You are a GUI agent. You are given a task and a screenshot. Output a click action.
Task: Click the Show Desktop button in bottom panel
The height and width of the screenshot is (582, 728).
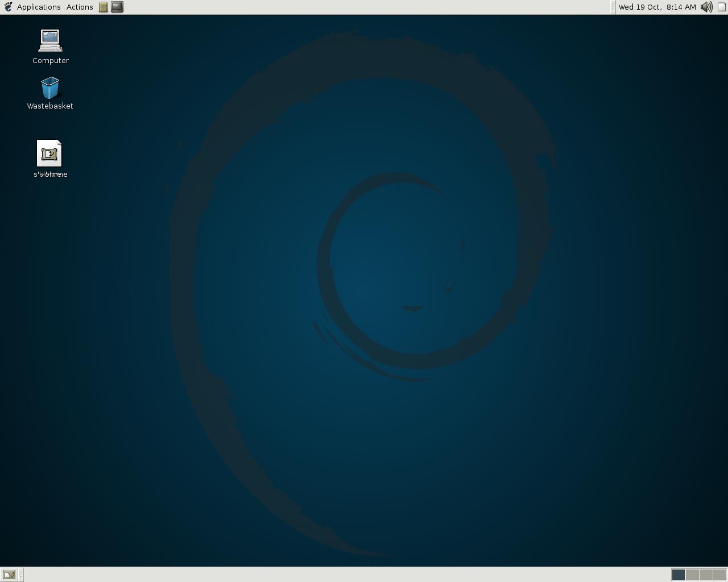(9, 575)
